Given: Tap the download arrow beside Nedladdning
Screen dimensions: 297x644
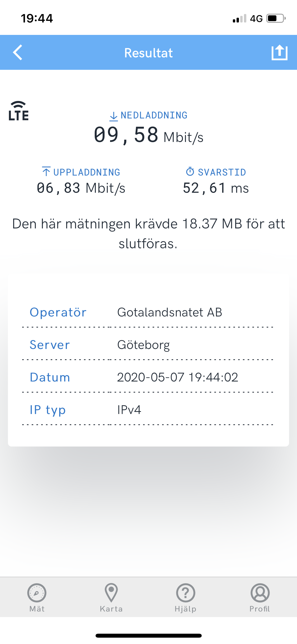Looking at the screenshot, I should tap(114, 116).
